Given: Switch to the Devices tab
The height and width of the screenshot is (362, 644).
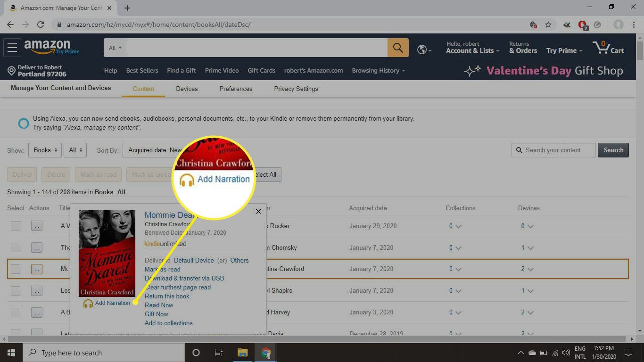Looking at the screenshot, I should 187,89.
